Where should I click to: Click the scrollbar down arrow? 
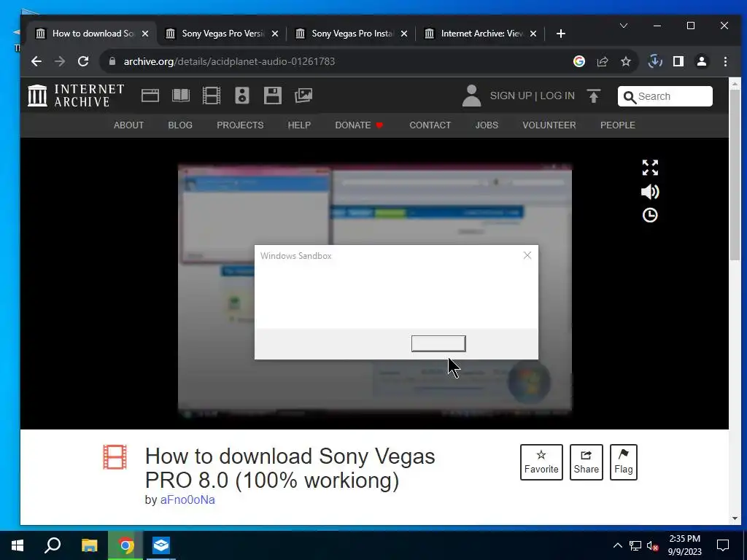(x=735, y=518)
